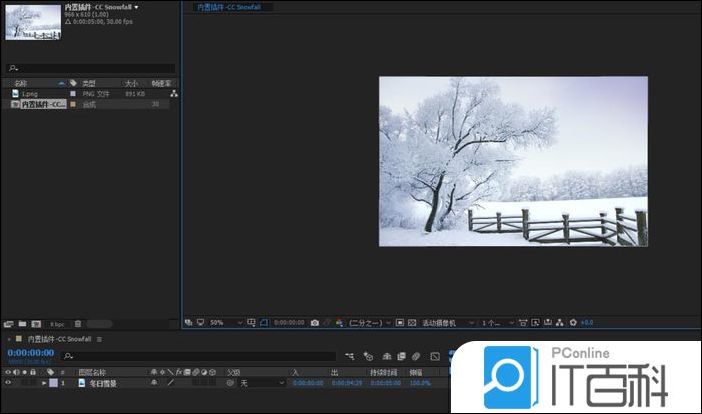This screenshot has height=414, width=702.
Task: Click the layer in-point time value
Action: click(308, 383)
